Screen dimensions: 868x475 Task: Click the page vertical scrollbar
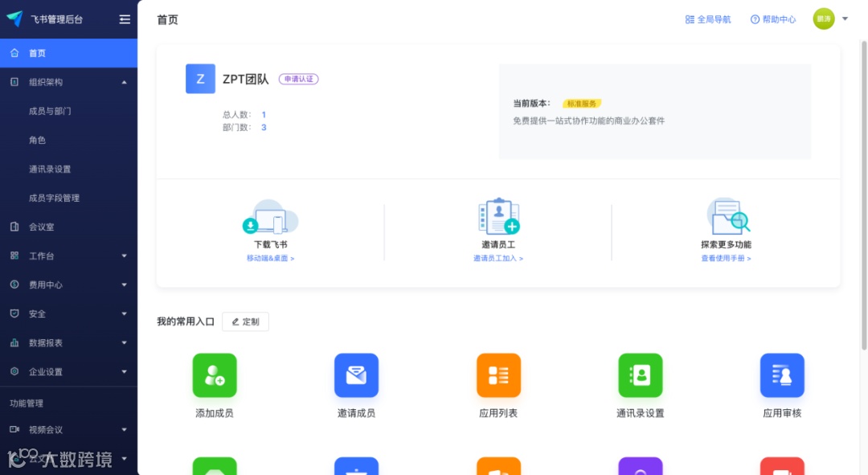click(864, 195)
